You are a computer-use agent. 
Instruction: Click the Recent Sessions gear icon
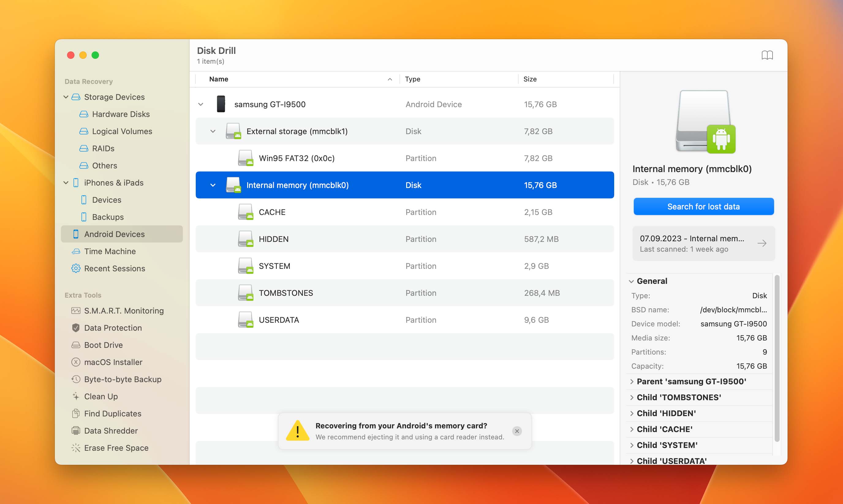coord(76,268)
